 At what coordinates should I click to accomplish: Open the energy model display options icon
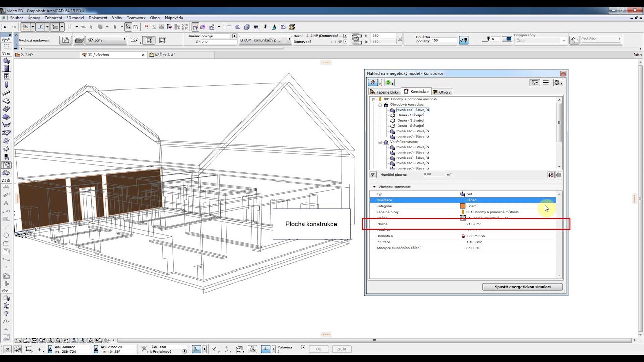[373, 83]
